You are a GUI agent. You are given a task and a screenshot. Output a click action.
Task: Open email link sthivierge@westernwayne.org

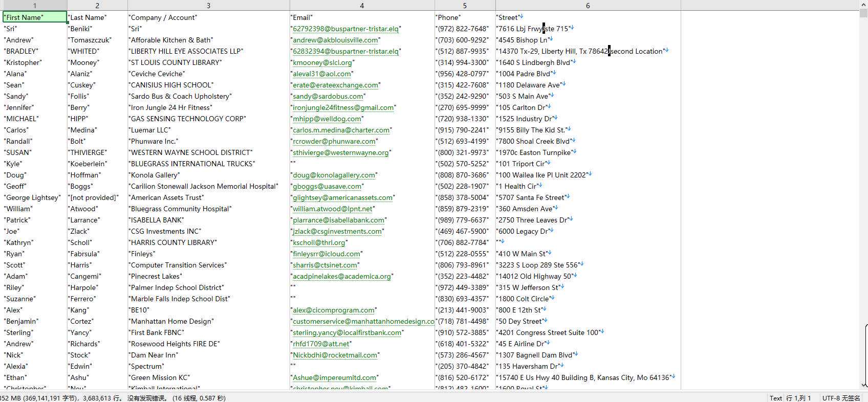pos(341,152)
